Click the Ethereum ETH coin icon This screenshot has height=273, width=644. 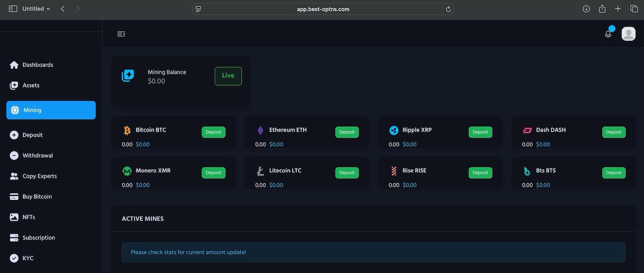[x=260, y=130]
